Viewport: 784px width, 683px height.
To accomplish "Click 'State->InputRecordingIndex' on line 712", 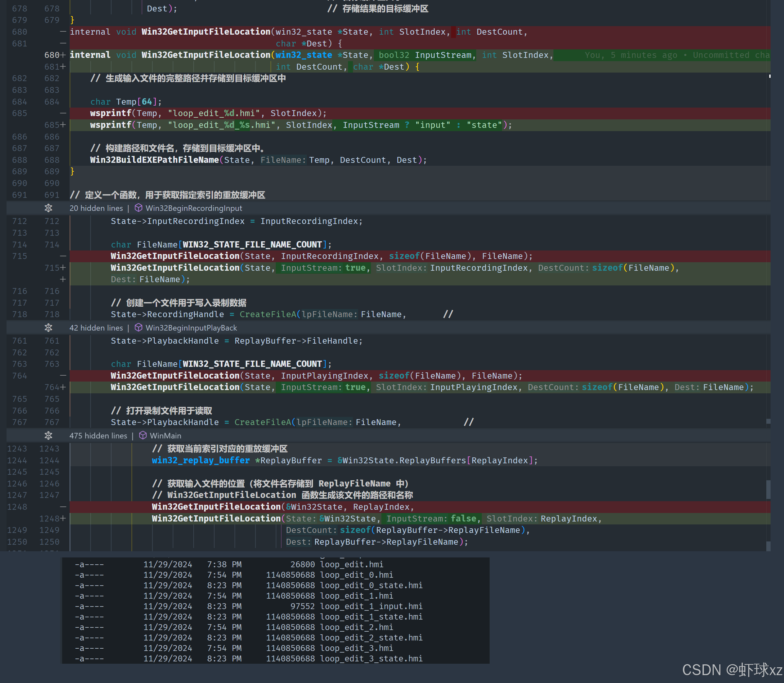I will point(178,221).
